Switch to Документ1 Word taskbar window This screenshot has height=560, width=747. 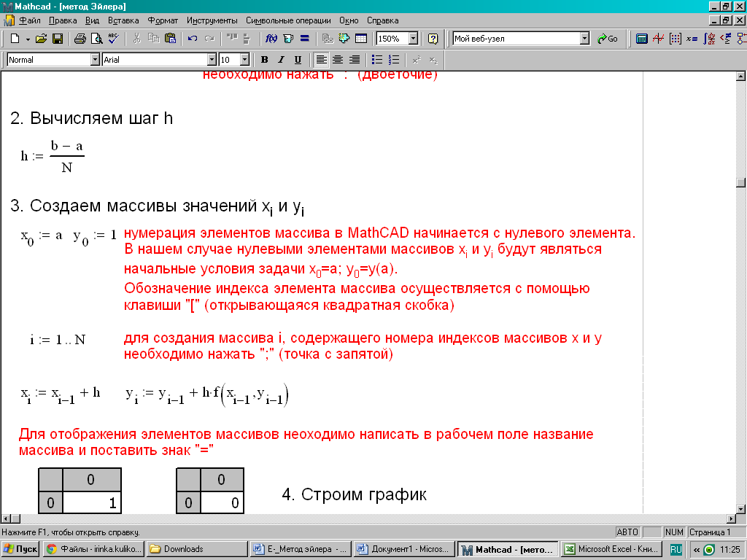pos(404,549)
